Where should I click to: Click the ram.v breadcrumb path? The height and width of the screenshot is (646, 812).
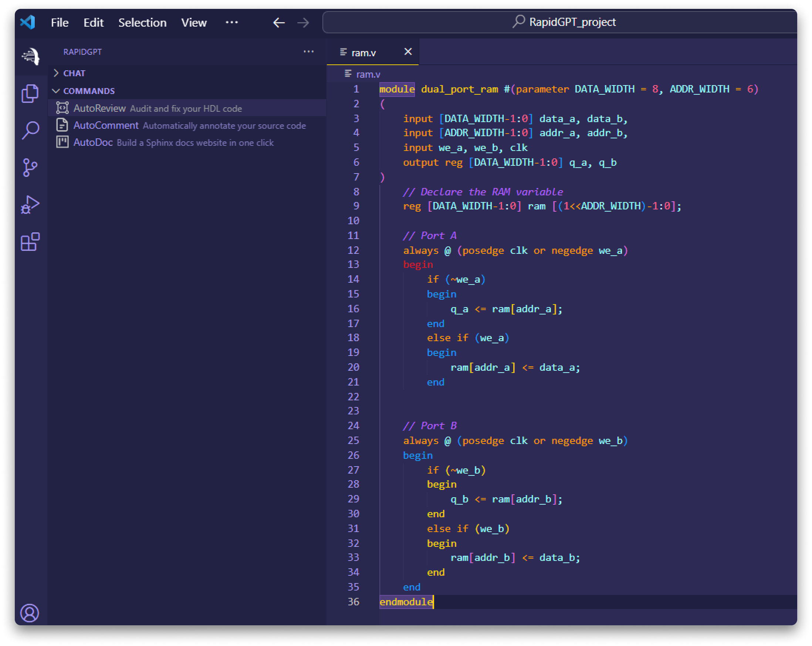368,74
